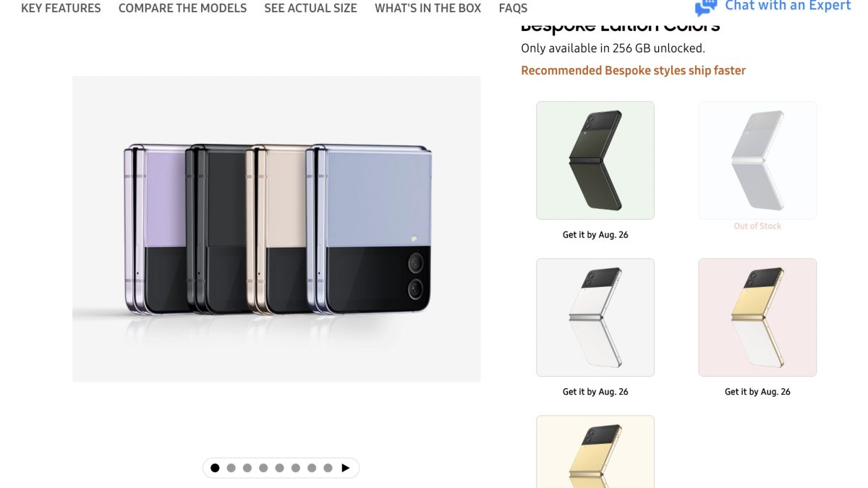Viewport: 868px width, 488px height.
Task: Jump to the last carousel slide dot
Action: coord(328,468)
